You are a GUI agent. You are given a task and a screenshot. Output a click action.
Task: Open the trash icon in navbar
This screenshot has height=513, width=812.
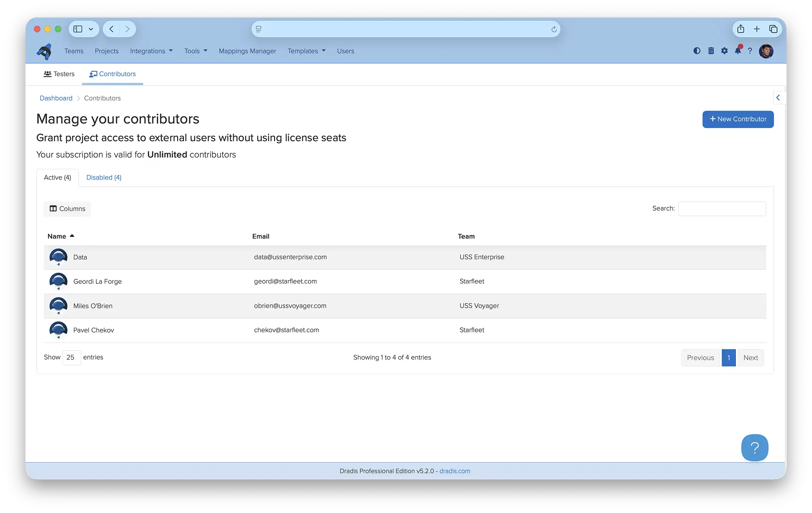(711, 51)
